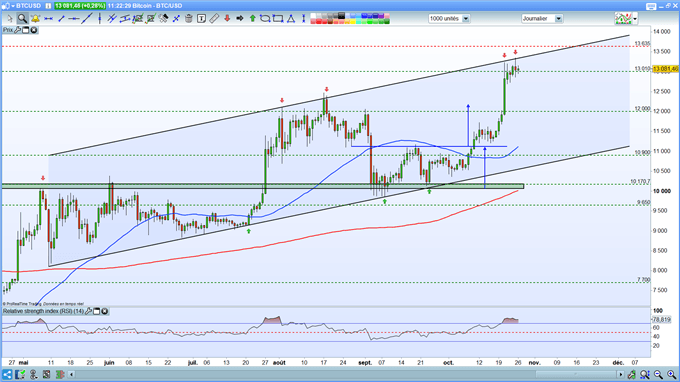680x382 pixels.
Task: Click the Relative strength index (RSI) label
Action: point(43,311)
